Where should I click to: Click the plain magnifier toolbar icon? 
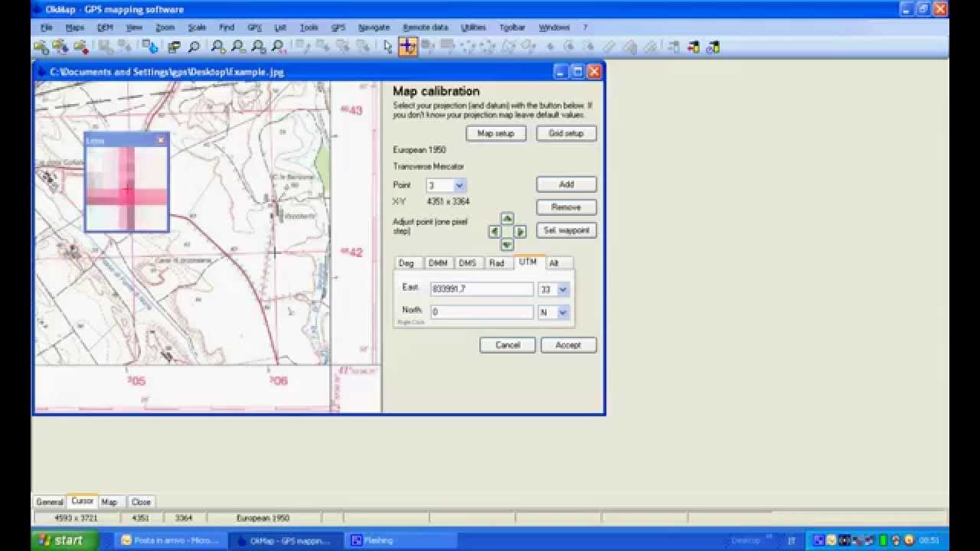pos(194,47)
